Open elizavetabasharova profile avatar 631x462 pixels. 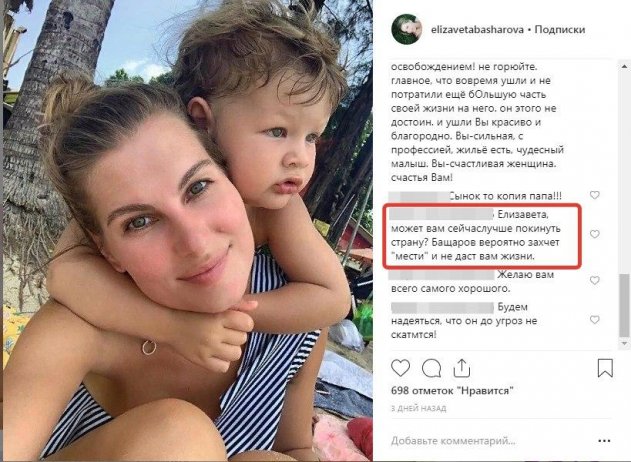406,29
